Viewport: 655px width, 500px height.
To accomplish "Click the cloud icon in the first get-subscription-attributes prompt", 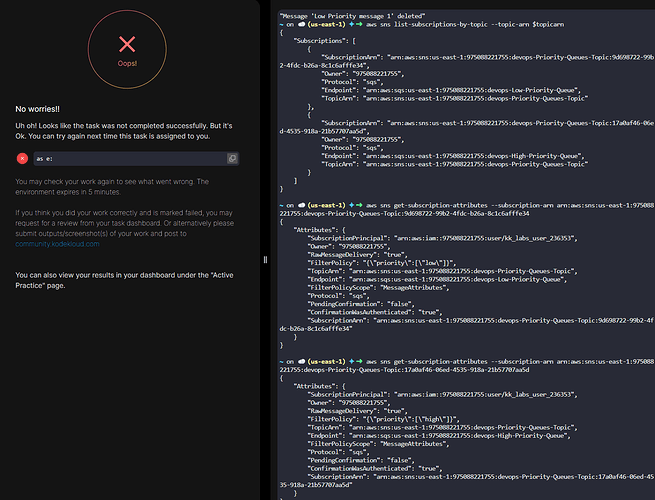I will pyautogui.click(x=310, y=206).
